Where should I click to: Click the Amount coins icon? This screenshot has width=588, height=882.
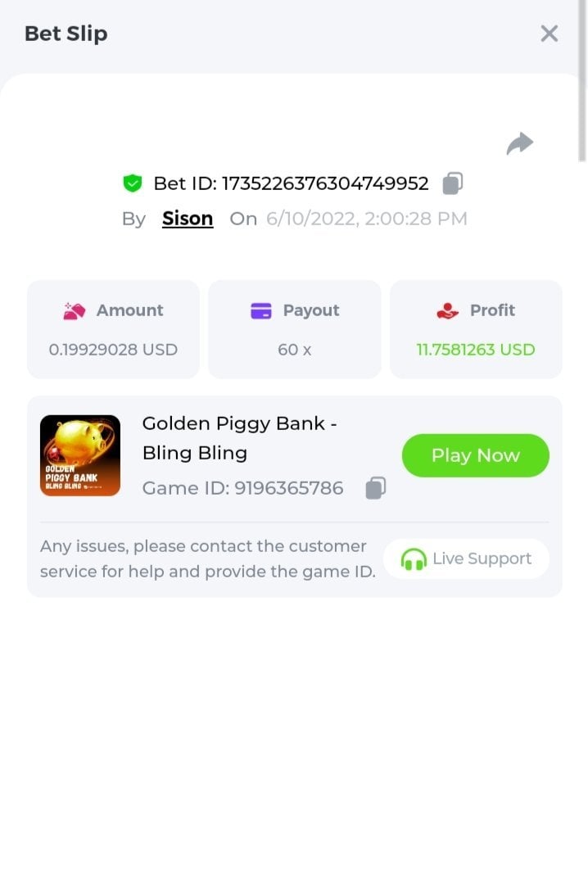[75, 310]
